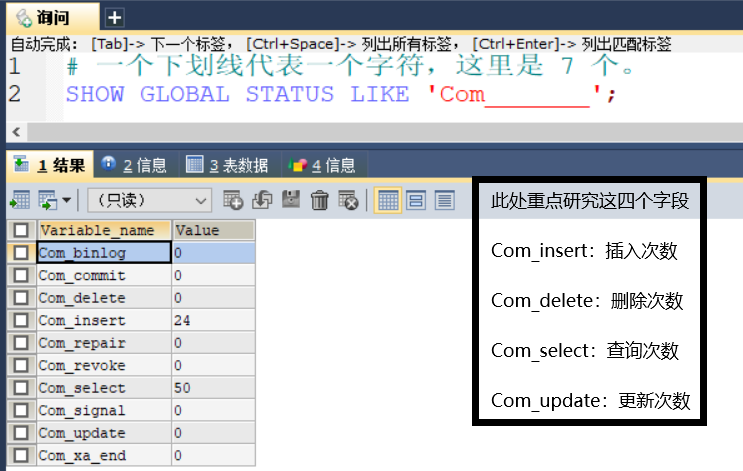Select the Com_delete cell
Viewport: 743px width, 471px height.
pyautogui.click(x=104, y=298)
